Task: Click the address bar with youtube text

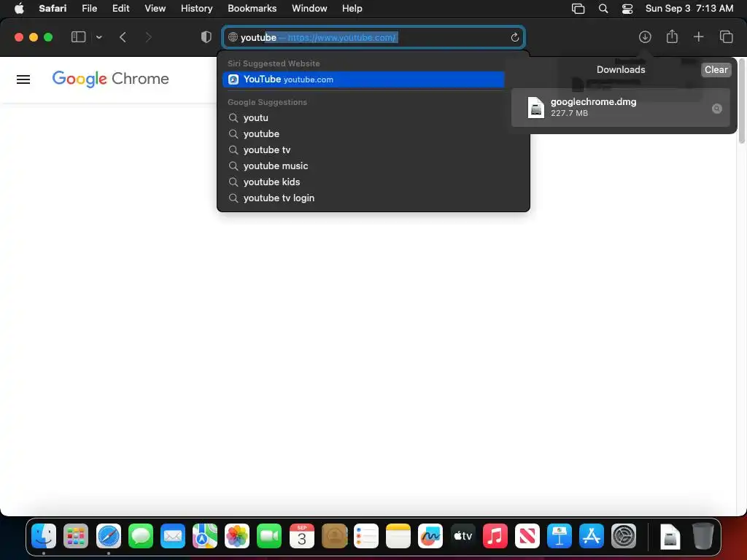Action: pos(373,37)
